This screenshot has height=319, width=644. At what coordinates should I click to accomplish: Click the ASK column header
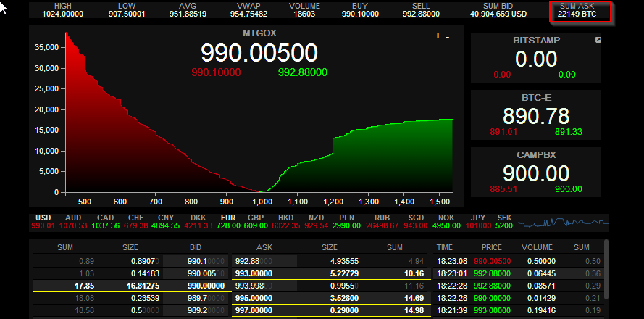264,247
